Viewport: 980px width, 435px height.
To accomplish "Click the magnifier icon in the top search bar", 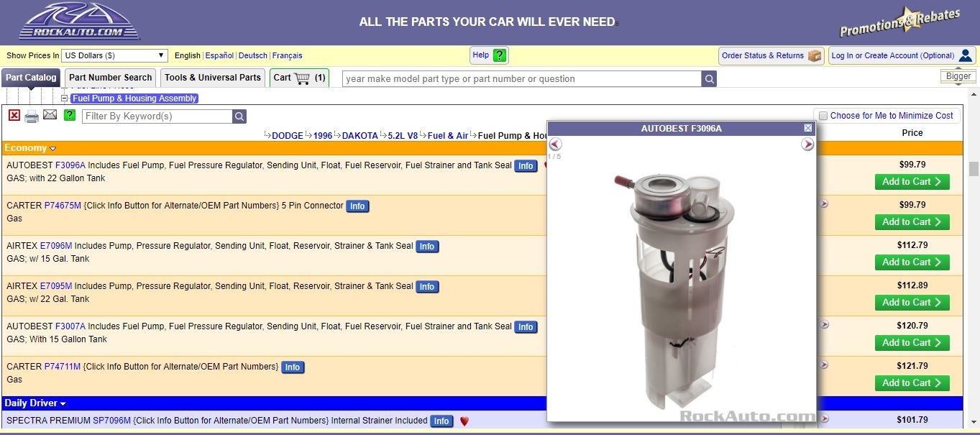I will (709, 79).
